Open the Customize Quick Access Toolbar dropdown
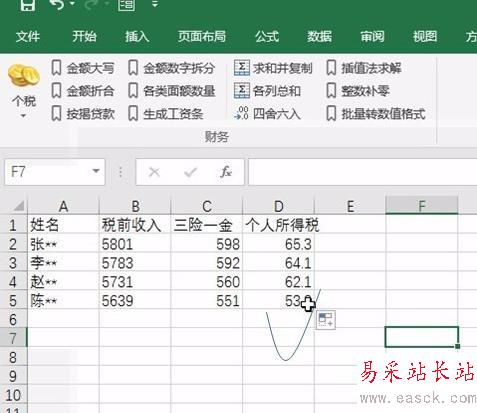This screenshot has height=413, width=477. tap(155, 4)
